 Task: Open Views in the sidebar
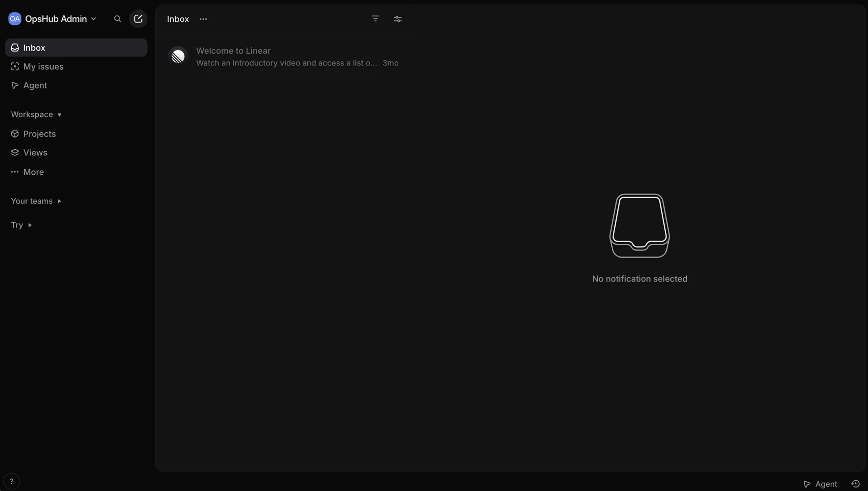[x=76, y=153]
